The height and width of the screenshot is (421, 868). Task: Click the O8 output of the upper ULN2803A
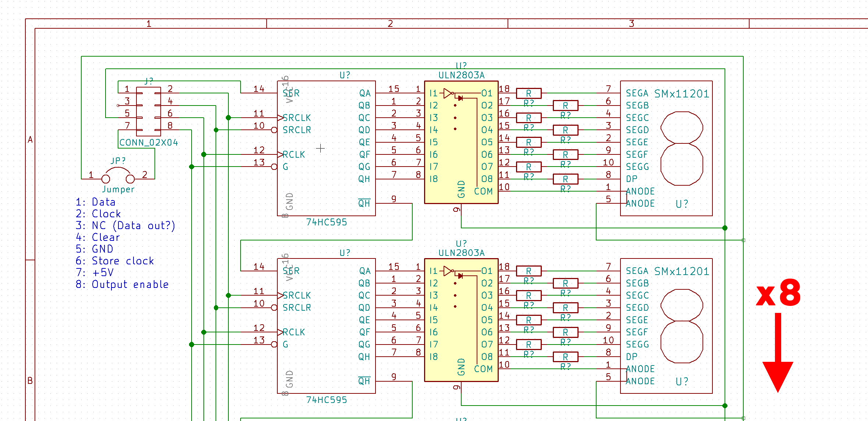[x=487, y=179]
